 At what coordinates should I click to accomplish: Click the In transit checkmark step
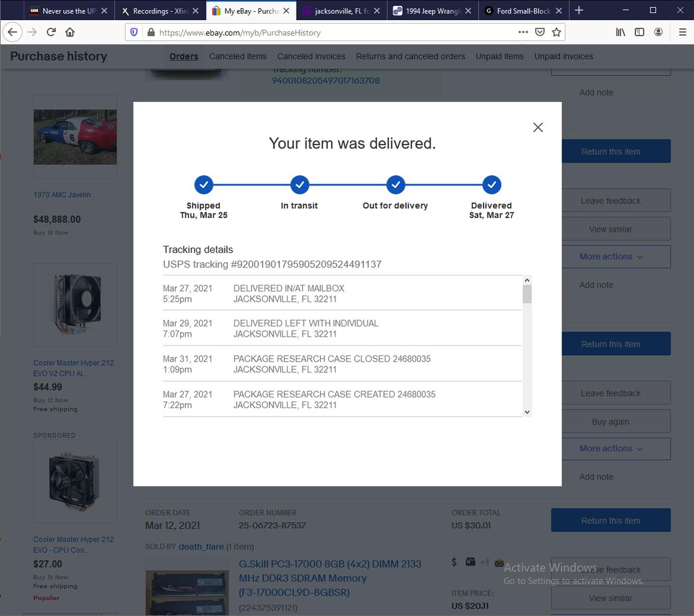point(300,184)
